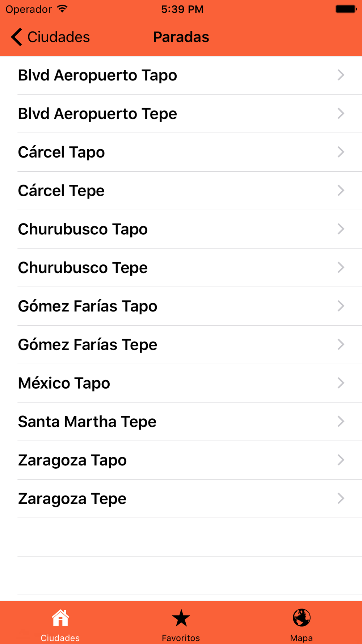Open the Cárcel Tapo stop

(x=62, y=152)
